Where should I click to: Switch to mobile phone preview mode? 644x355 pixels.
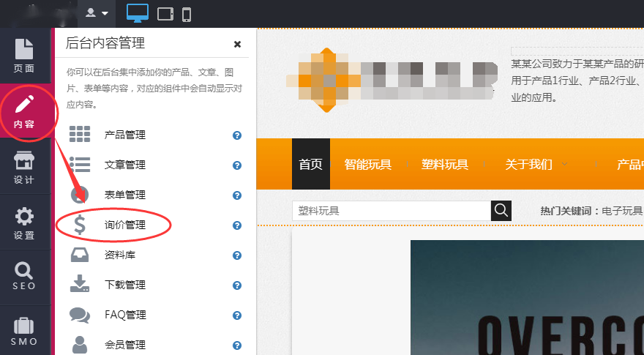pyautogui.click(x=187, y=13)
